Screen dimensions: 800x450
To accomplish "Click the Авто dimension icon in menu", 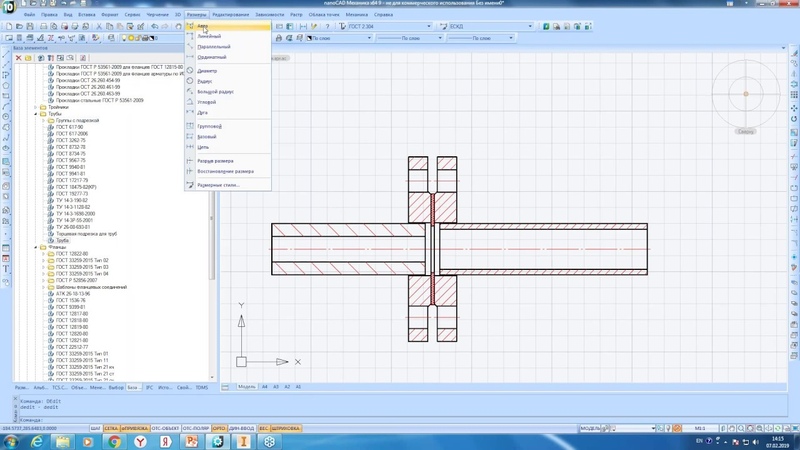I will coord(190,26).
